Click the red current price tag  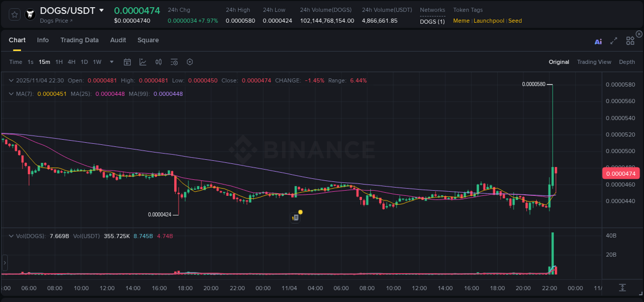coord(620,173)
